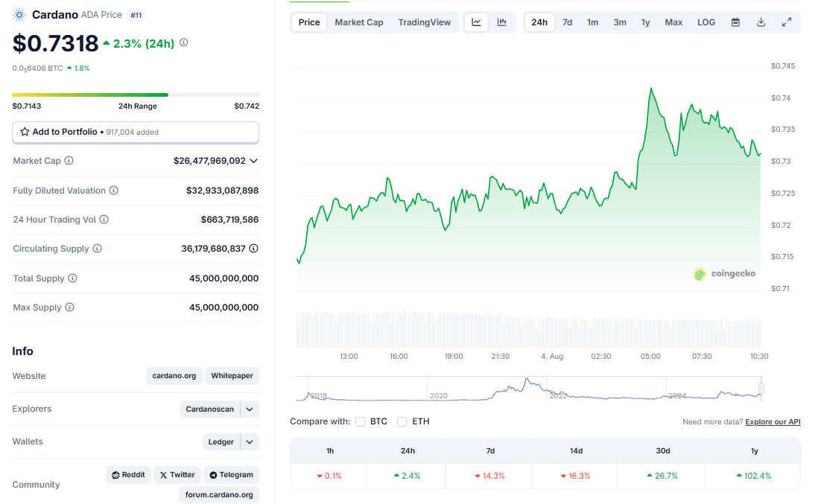Click the 14d 16.3% performance cell
The height and width of the screenshot is (504, 818).
(x=575, y=476)
